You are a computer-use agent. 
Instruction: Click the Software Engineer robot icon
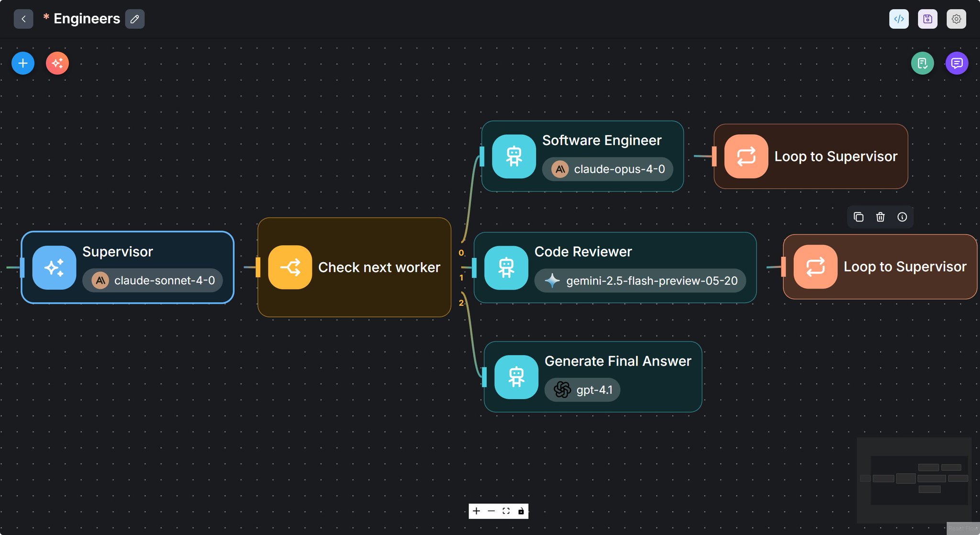click(514, 156)
